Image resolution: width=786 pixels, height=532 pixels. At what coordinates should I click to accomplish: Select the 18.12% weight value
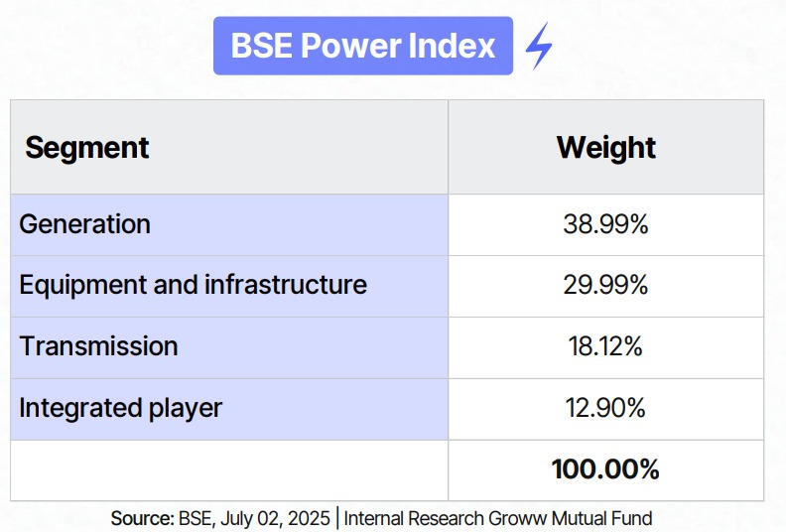tap(605, 346)
